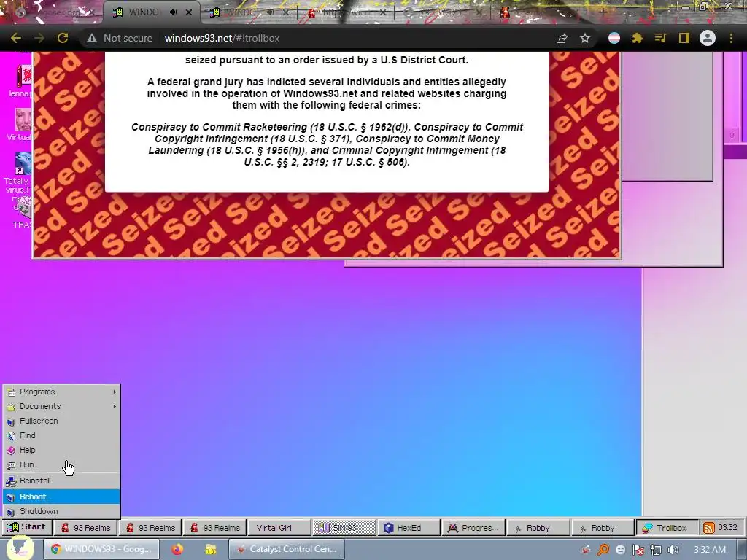747x560 pixels.
Task: Open the Totally virus shortcut desktop icon
Action: click(x=19, y=181)
